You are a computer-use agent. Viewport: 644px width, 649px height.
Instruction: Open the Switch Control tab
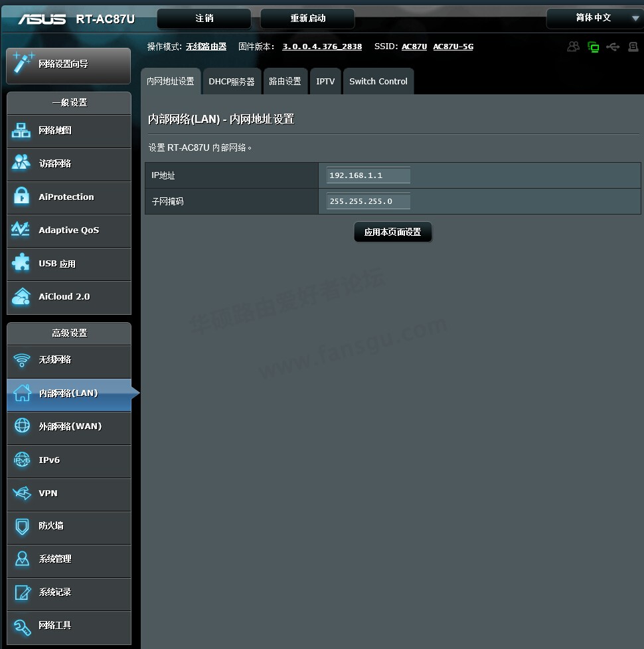click(378, 81)
